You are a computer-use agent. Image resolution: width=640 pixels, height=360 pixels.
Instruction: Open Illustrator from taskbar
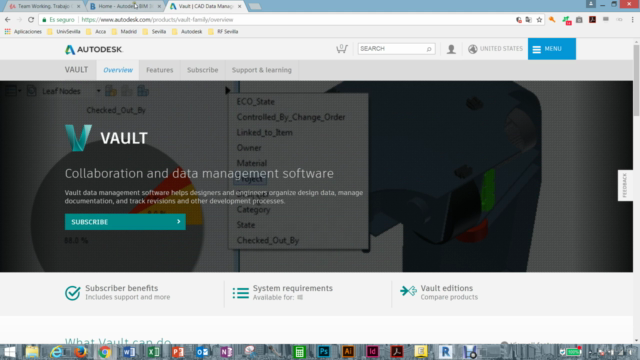coord(348,352)
